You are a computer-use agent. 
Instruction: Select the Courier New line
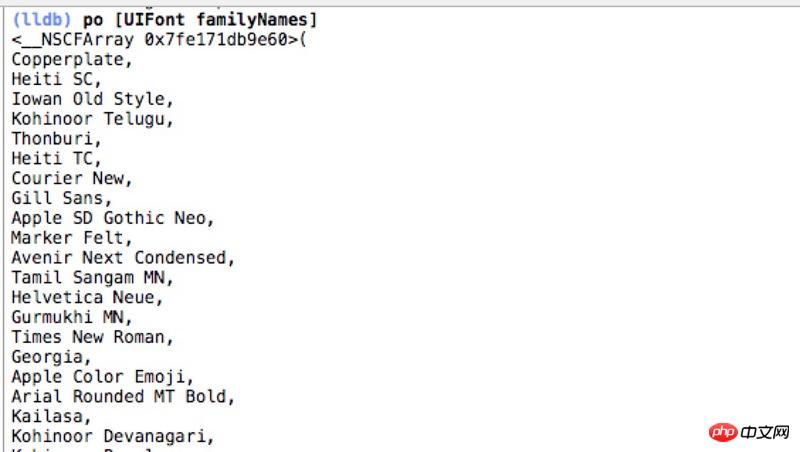click(71, 178)
